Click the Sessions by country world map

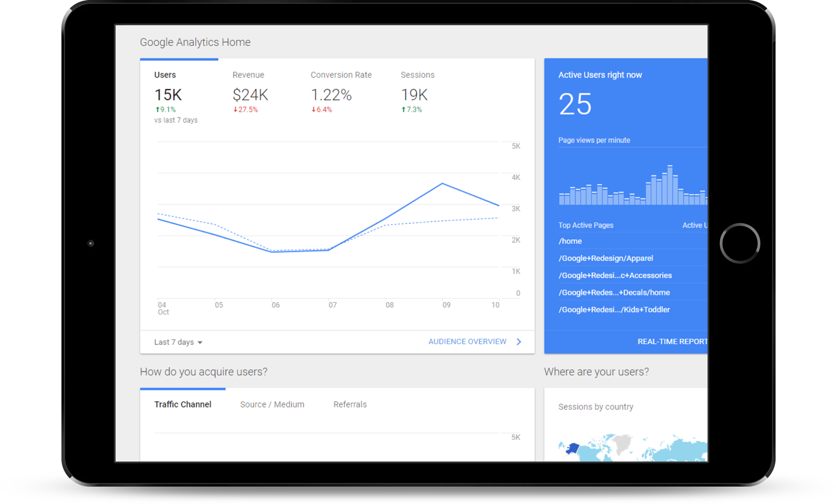point(633,447)
